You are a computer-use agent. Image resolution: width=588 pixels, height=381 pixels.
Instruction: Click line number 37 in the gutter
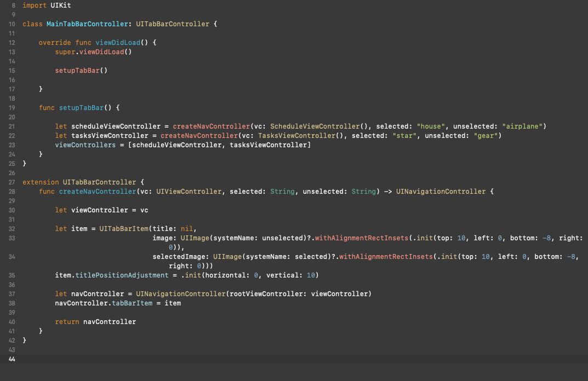(x=12, y=294)
